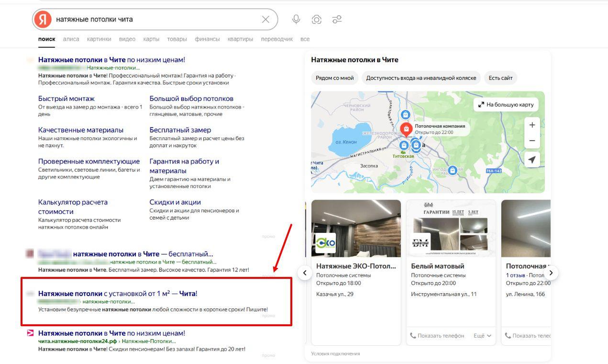Switch to the картинки tab
The image size is (608, 364).
[99, 39]
